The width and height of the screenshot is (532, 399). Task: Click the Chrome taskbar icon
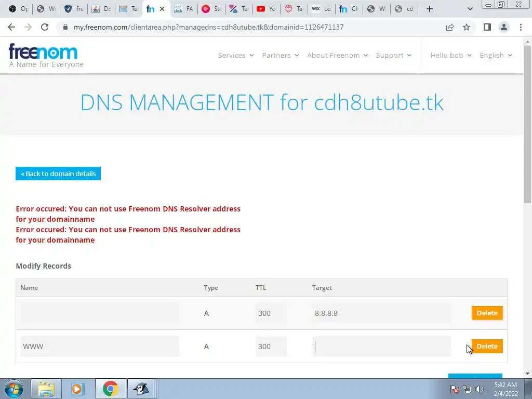110,389
